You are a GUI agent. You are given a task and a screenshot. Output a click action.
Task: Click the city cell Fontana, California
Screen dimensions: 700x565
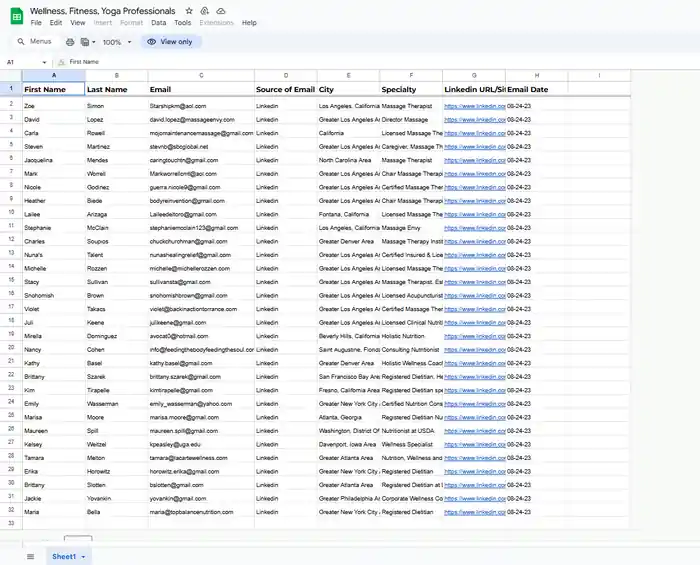click(348, 214)
